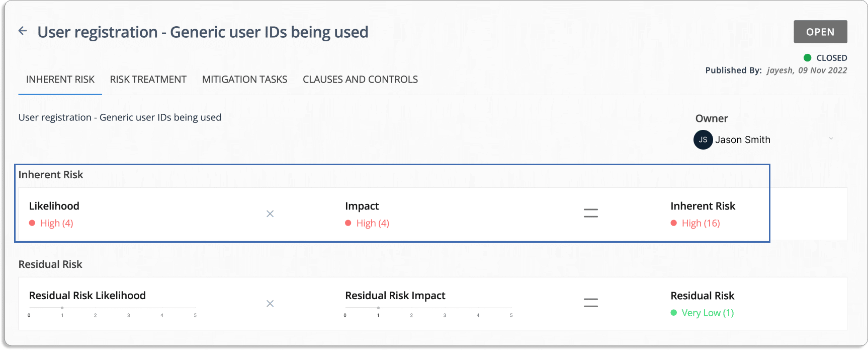This screenshot has height=350, width=868.
Task: Click the JS owner avatar icon
Action: [x=703, y=139]
